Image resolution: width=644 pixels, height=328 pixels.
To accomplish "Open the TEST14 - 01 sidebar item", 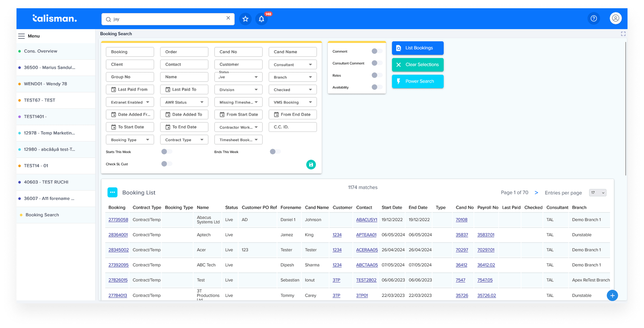I will pyautogui.click(x=36, y=166).
